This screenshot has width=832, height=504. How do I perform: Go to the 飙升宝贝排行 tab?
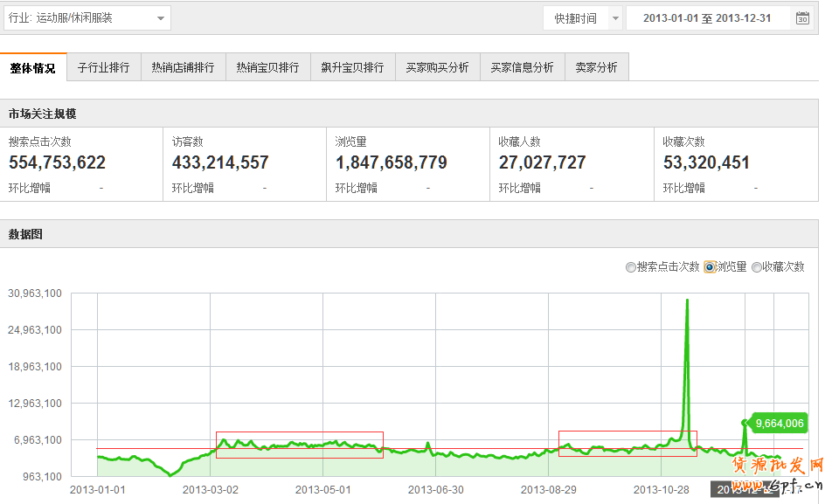[352, 68]
